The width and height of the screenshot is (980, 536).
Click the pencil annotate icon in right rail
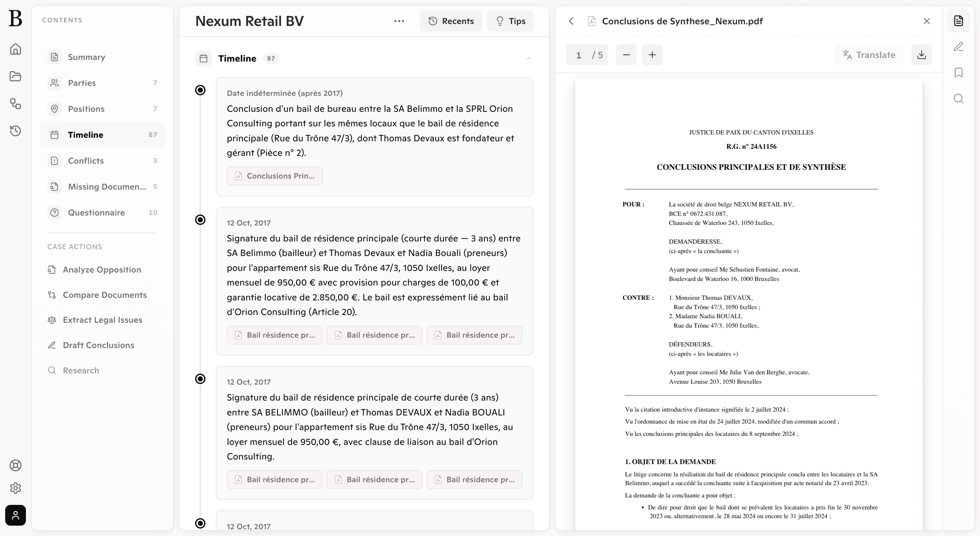point(958,46)
